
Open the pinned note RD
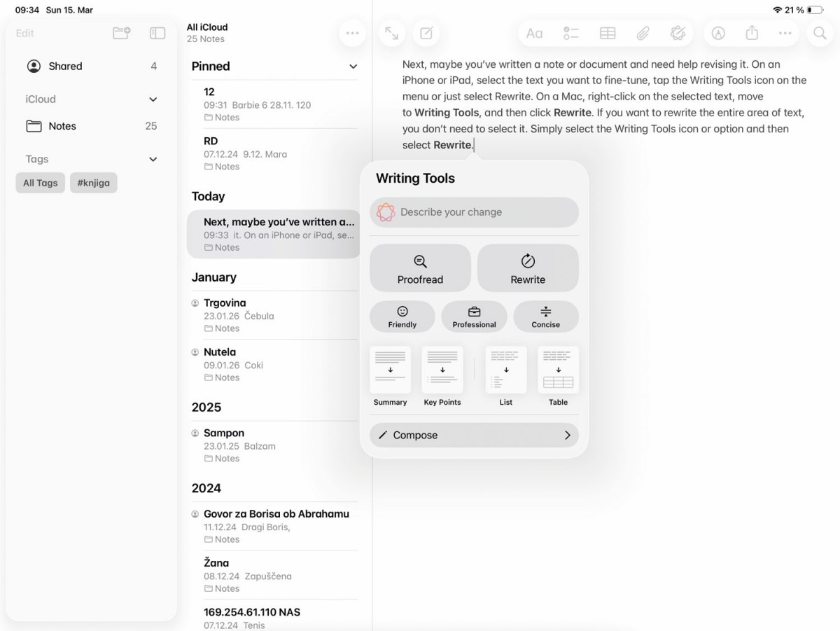point(274,153)
